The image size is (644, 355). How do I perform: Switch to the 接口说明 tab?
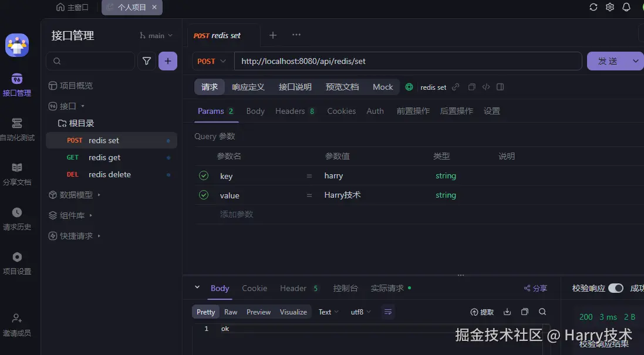tap(295, 87)
